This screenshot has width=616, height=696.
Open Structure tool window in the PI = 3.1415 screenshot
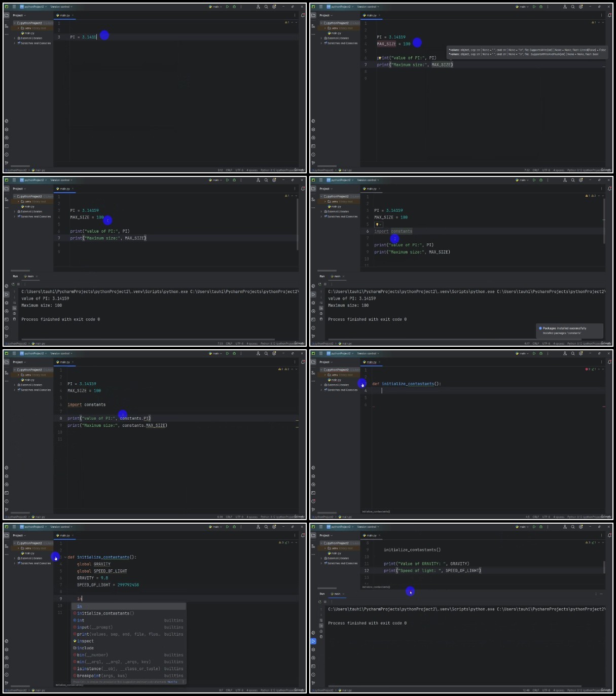coord(7,26)
